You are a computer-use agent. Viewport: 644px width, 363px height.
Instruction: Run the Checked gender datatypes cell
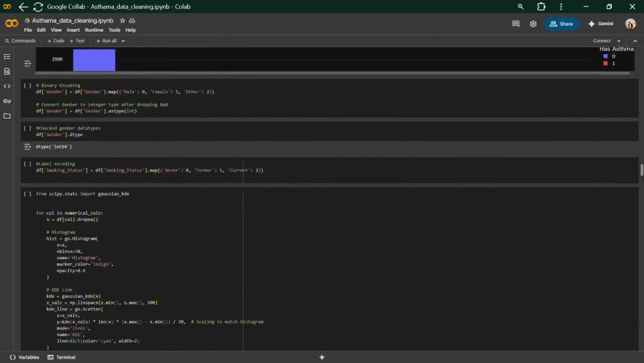[x=28, y=128]
